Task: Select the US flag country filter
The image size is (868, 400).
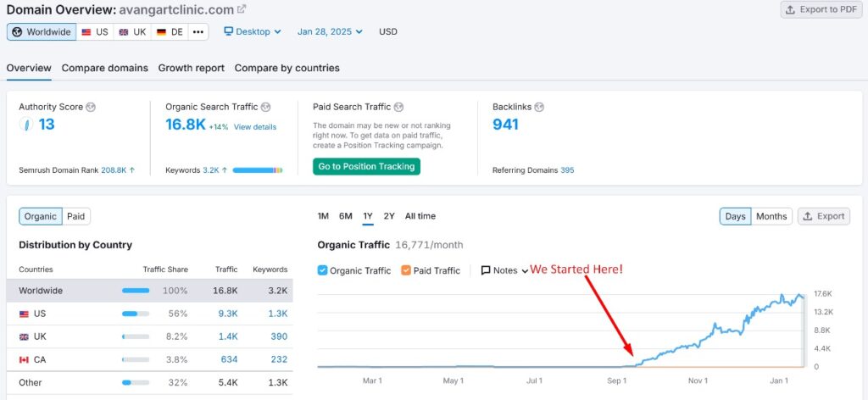Action: tap(95, 31)
